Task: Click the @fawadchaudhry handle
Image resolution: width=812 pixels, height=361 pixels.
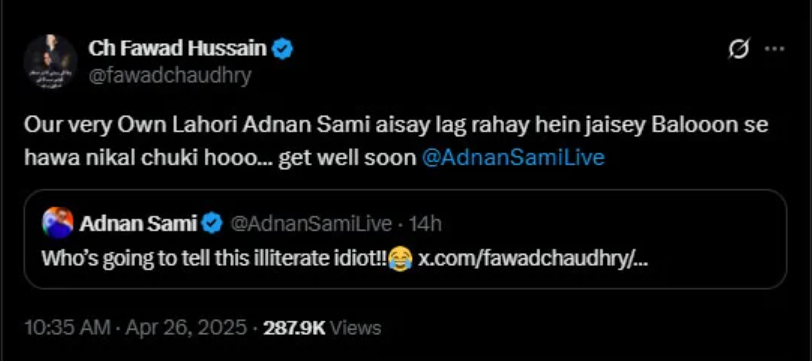Action: tap(169, 76)
